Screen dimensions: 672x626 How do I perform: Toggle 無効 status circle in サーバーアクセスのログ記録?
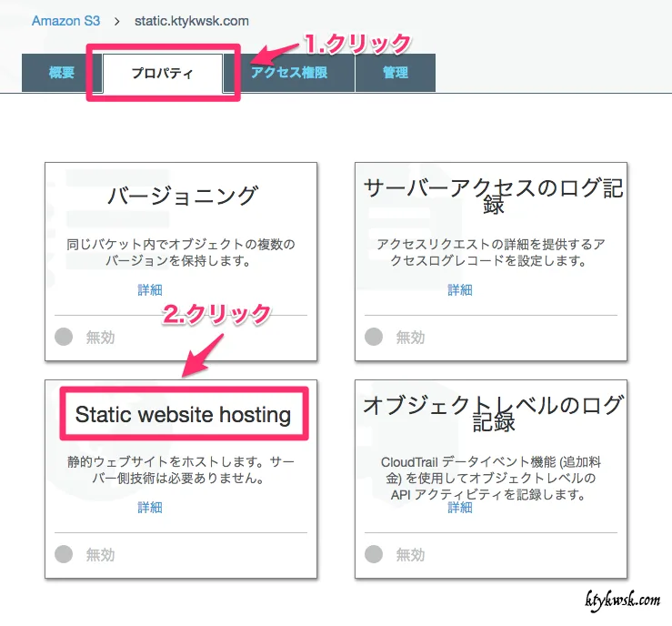tap(374, 337)
